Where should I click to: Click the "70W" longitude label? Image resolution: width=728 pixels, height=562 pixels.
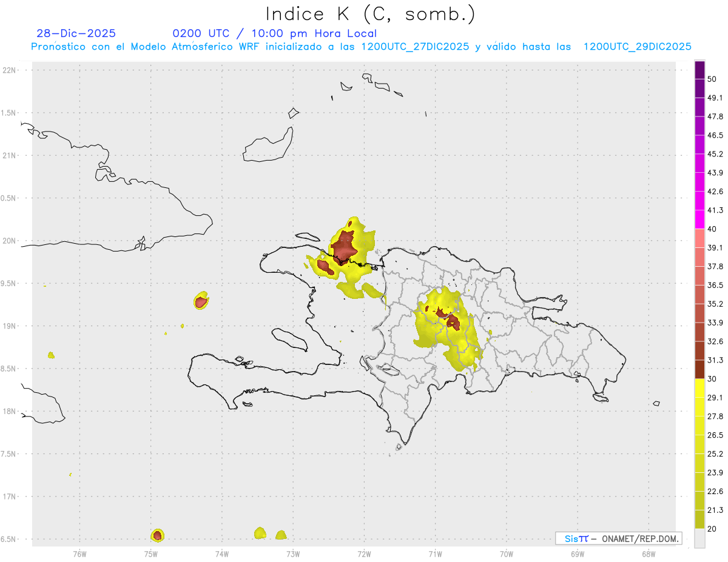click(x=507, y=554)
